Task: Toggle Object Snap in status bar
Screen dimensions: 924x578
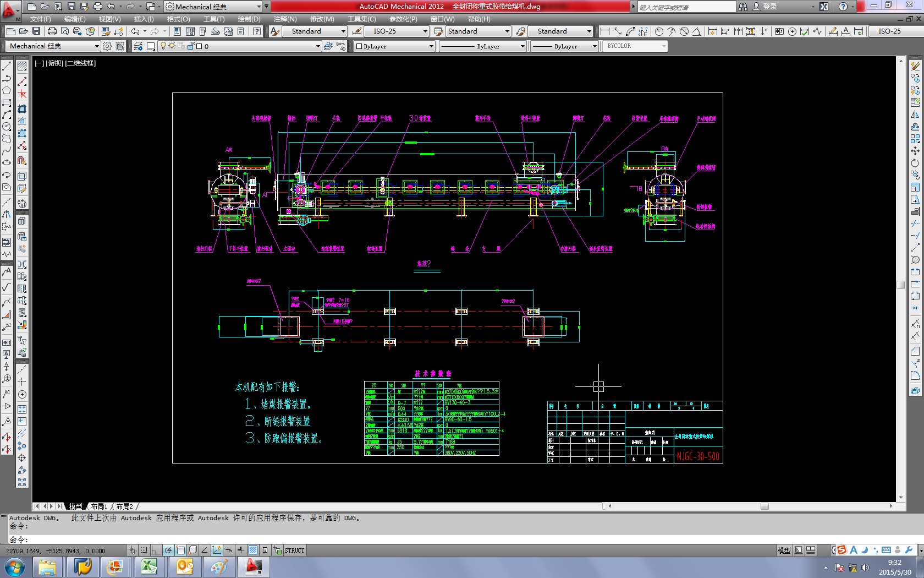Action: pyautogui.click(x=180, y=550)
